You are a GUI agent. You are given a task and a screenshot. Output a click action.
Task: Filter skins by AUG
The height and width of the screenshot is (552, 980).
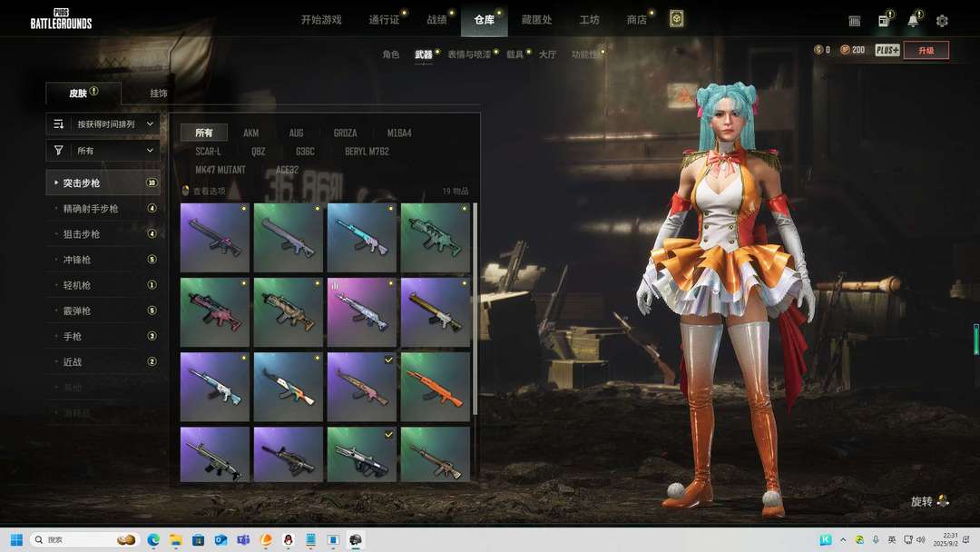coord(296,133)
